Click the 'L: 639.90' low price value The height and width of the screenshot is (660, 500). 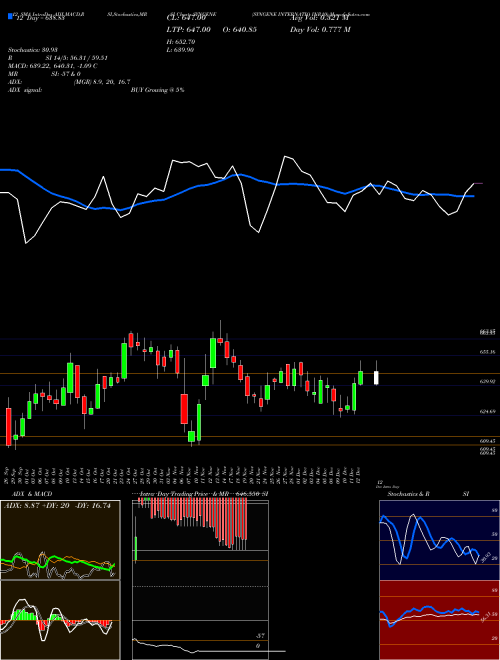coord(180,50)
